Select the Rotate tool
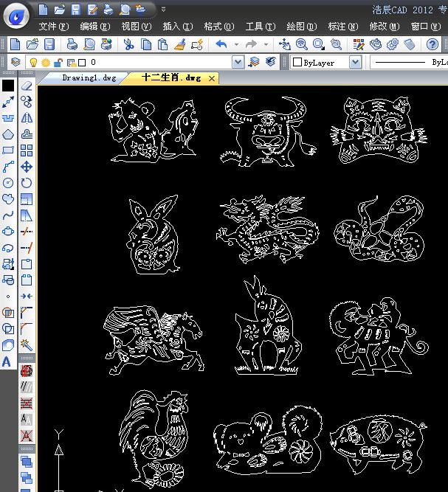This screenshot has height=492, width=448. click(27, 183)
